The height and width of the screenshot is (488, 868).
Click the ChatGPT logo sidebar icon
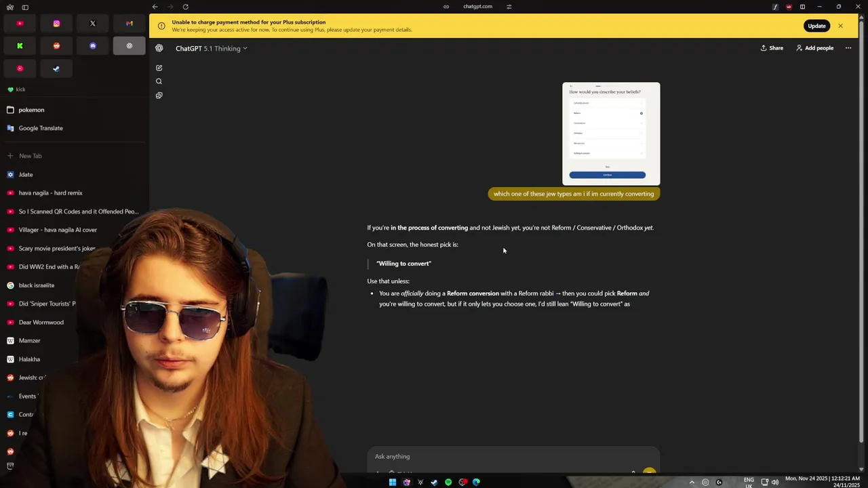pos(159,48)
